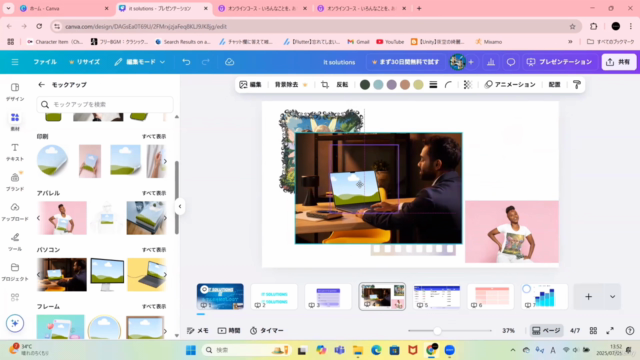Select the round sticker print mockup

tap(52, 161)
